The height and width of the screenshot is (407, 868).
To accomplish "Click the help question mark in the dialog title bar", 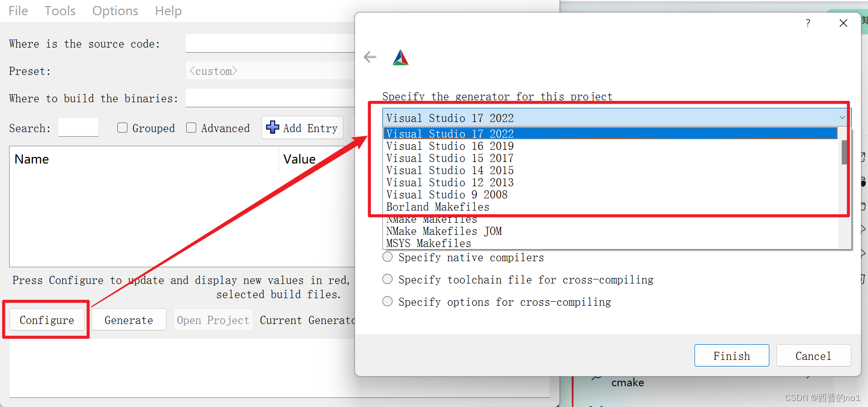I will (x=808, y=23).
